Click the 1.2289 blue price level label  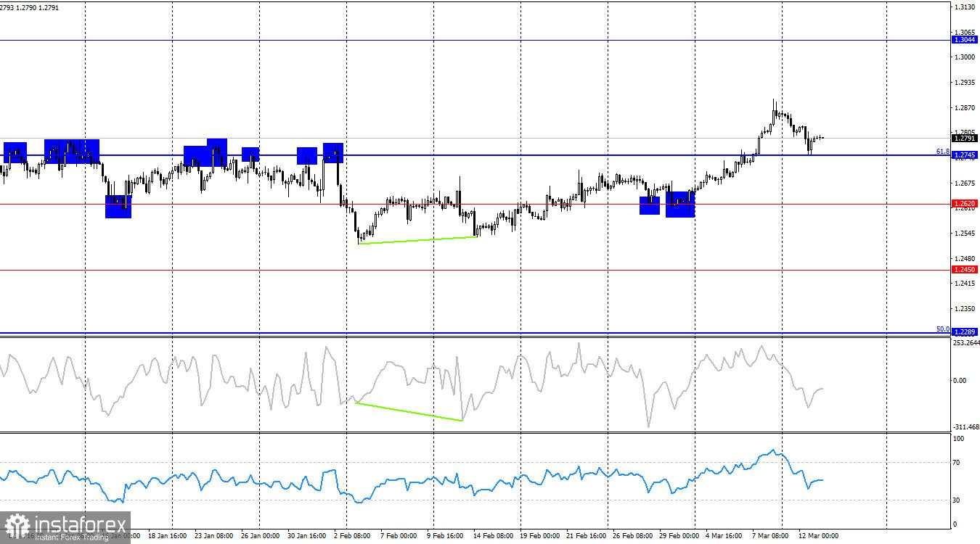coord(964,332)
